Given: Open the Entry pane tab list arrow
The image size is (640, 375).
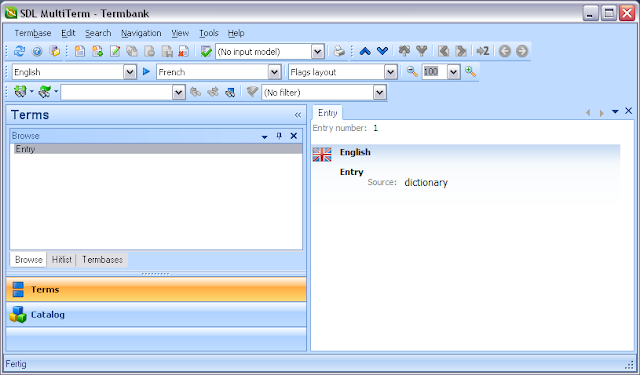Looking at the screenshot, I should (615, 111).
